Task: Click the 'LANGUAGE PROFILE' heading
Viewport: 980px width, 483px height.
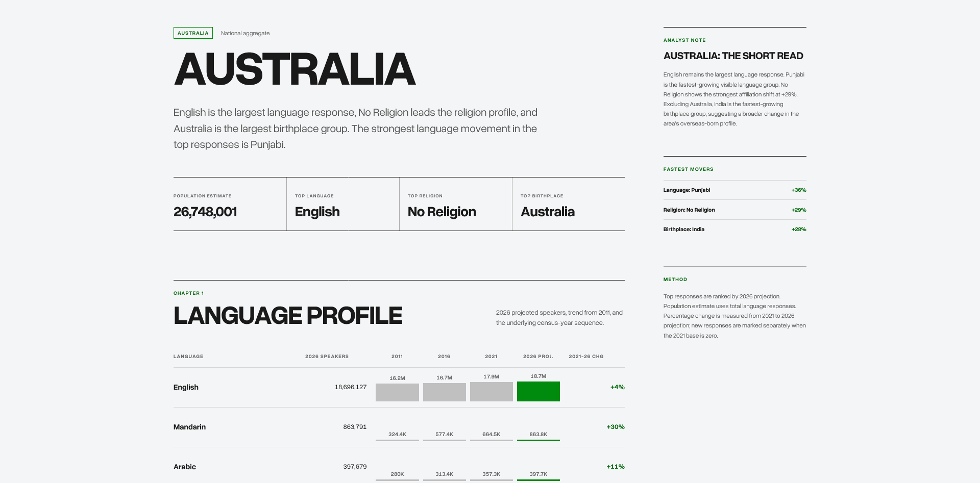Action: 288,316
